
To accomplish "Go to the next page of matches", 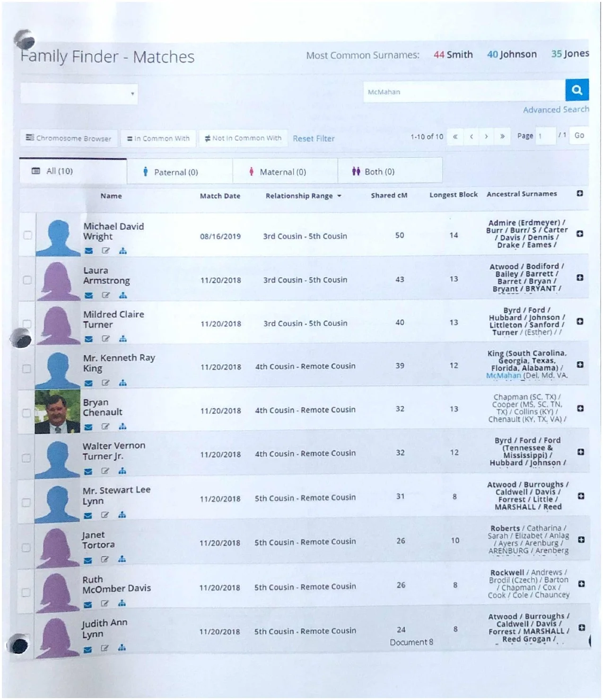I will [486, 137].
